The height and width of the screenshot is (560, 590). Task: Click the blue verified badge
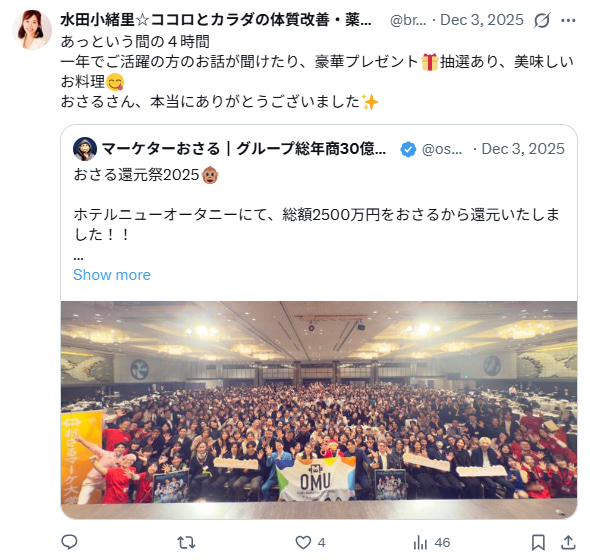408,149
